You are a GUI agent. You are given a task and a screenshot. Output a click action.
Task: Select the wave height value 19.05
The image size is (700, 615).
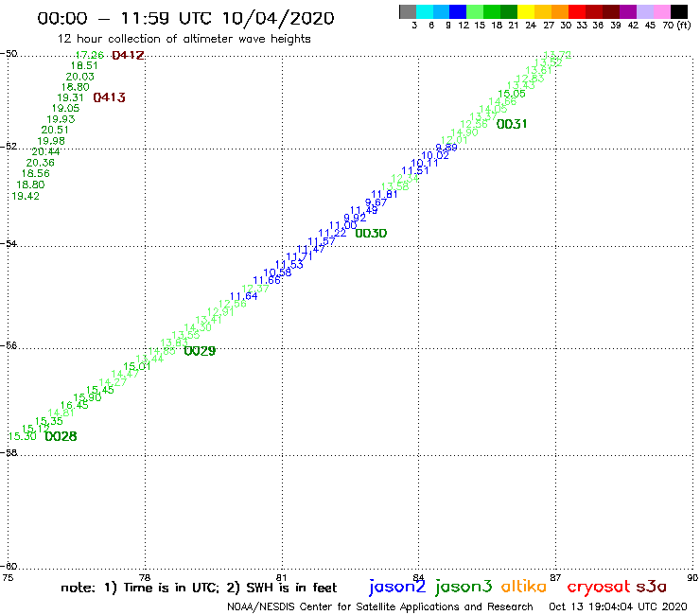point(65,108)
